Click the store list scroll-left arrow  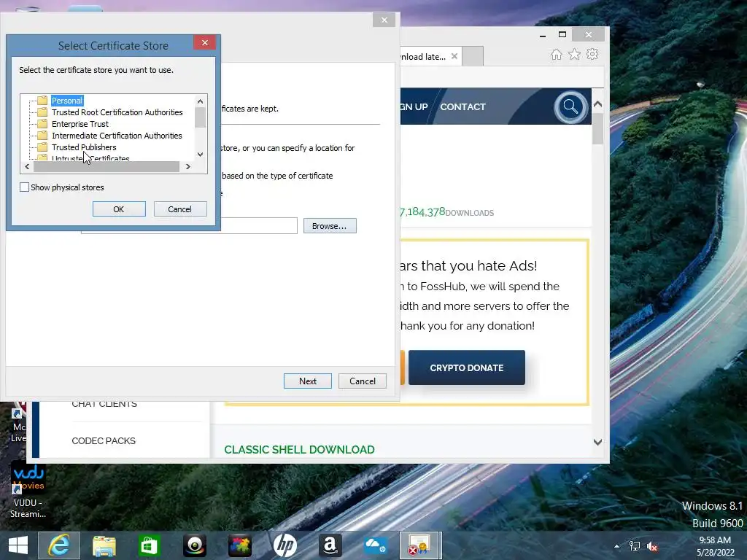(27, 167)
